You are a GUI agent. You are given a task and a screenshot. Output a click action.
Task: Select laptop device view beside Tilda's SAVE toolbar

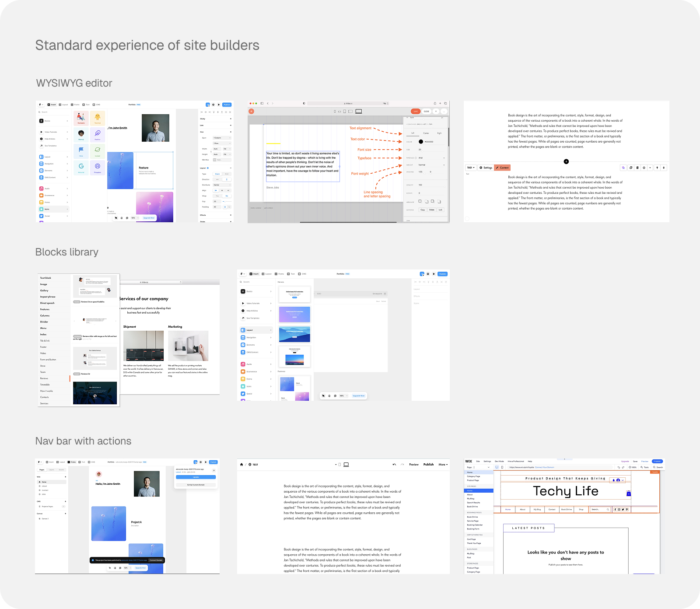[359, 111]
